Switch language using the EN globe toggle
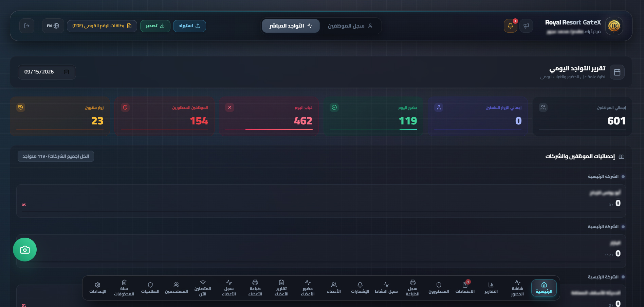 pos(53,26)
